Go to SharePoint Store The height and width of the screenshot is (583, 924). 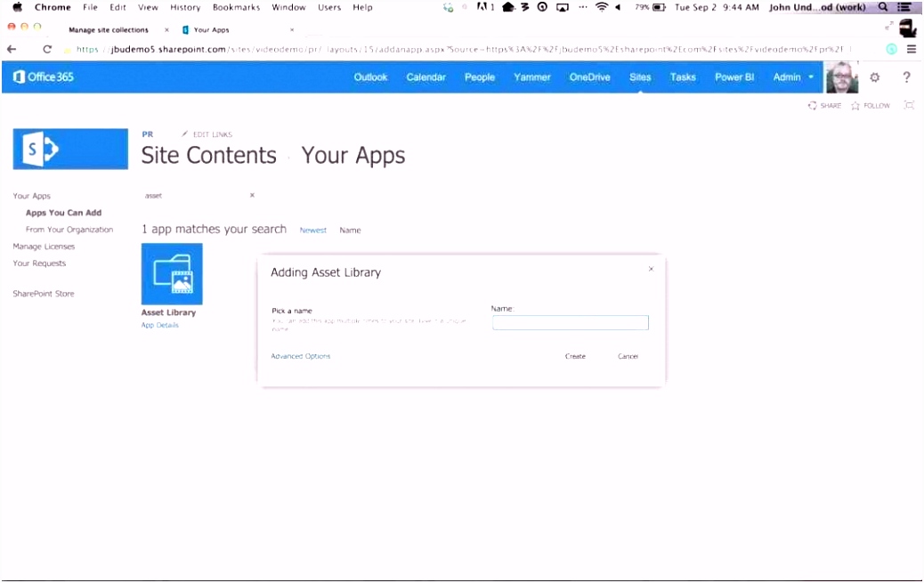[x=44, y=294]
